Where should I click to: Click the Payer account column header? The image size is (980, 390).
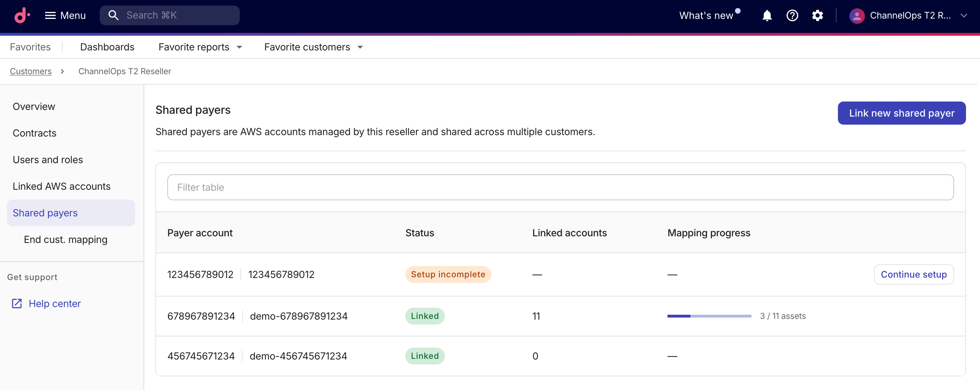200,233
